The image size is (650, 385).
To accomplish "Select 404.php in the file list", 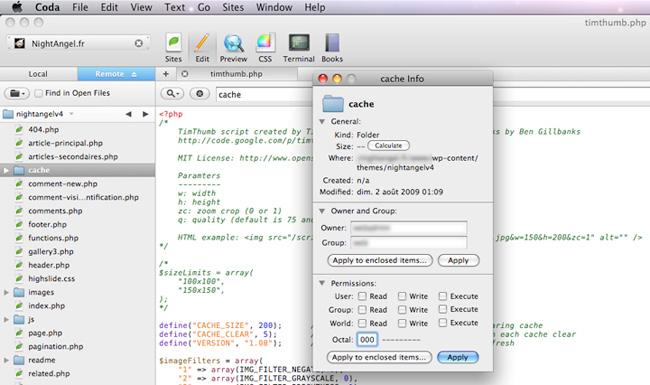I will [x=78, y=129].
